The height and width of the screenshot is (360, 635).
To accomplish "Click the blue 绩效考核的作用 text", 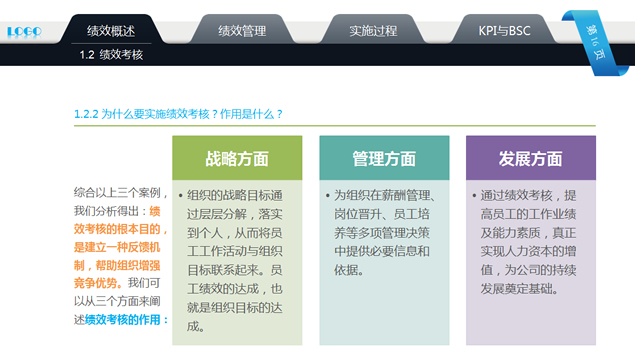I will [127, 320].
